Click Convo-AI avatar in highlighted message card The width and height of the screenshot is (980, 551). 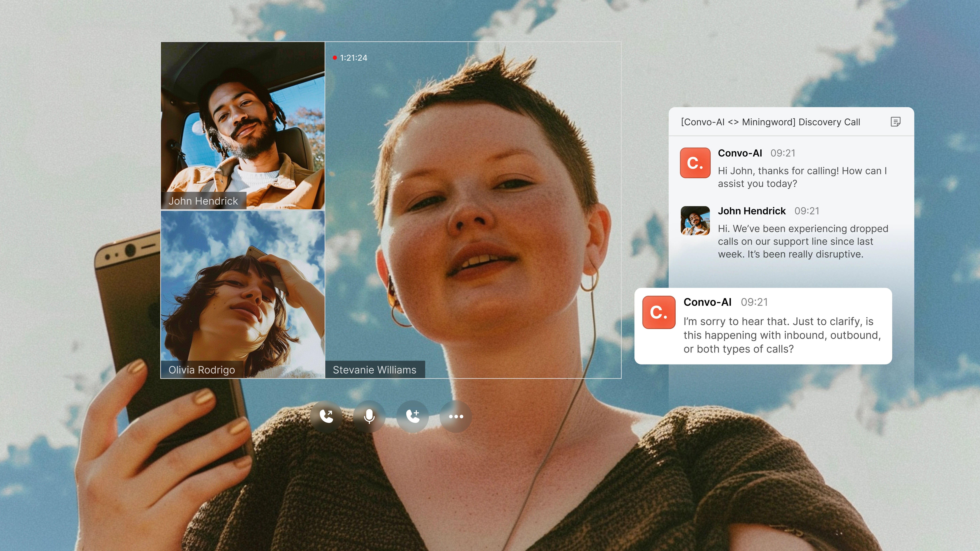click(659, 312)
